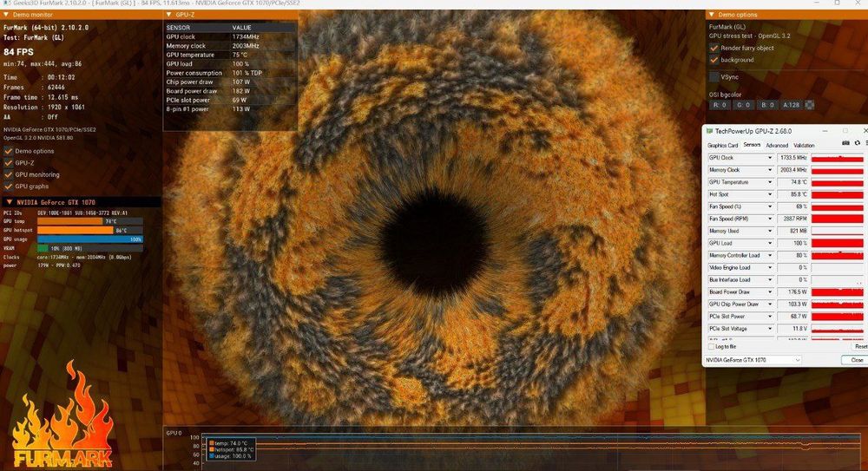Click the 8-pin #1 power row
868x471 pixels.
point(230,109)
